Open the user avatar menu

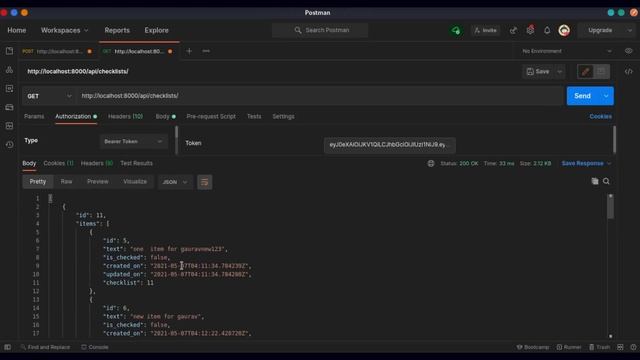[564, 30]
